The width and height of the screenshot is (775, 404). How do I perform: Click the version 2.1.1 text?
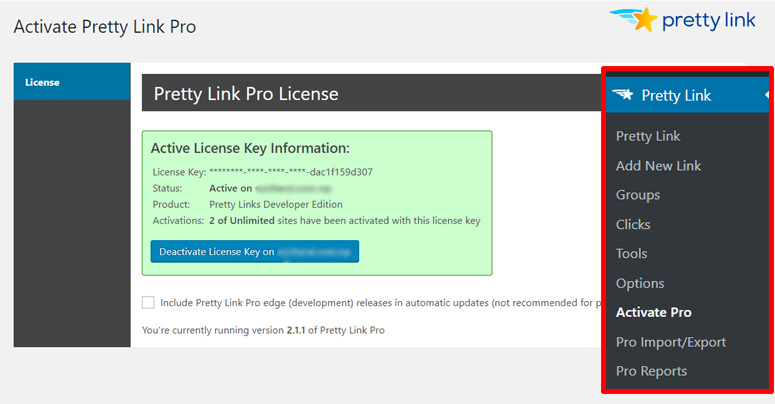tap(296, 330)
